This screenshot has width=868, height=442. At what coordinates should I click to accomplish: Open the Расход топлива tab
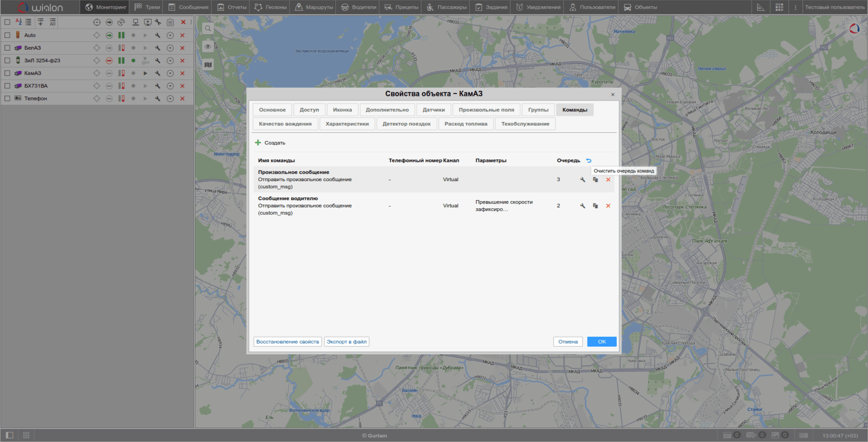tap(466, 124)
